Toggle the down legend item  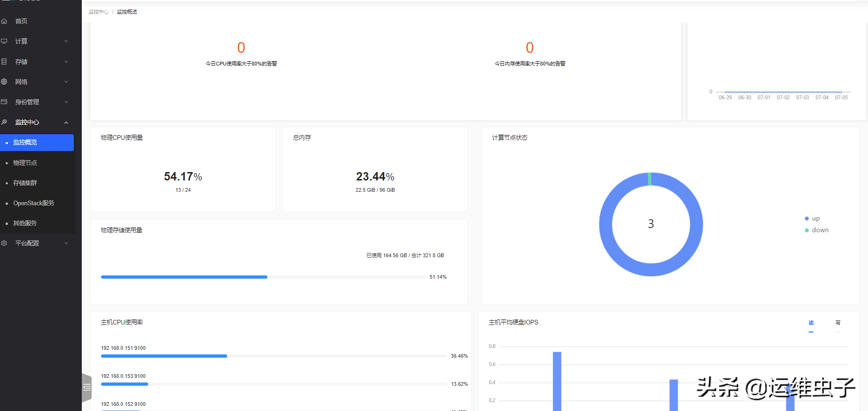click(x=817, y=230)
